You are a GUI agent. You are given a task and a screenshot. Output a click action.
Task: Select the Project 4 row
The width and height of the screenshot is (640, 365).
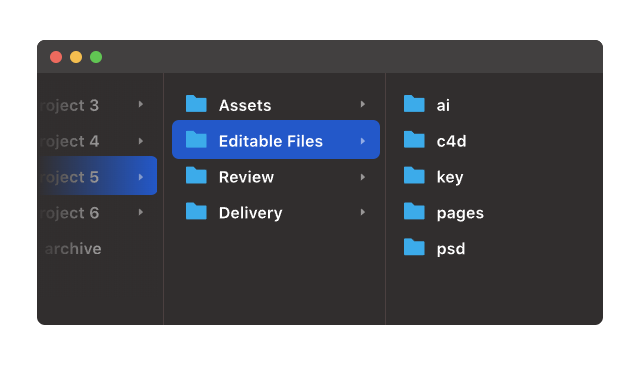coord(97,141)
